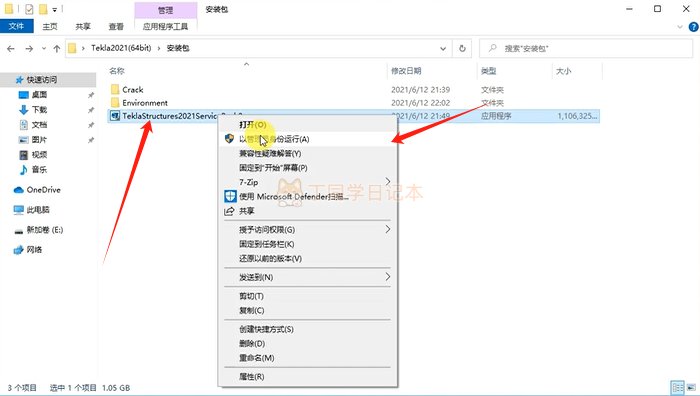Open the address bar history dropdown

tap(443, 48)
